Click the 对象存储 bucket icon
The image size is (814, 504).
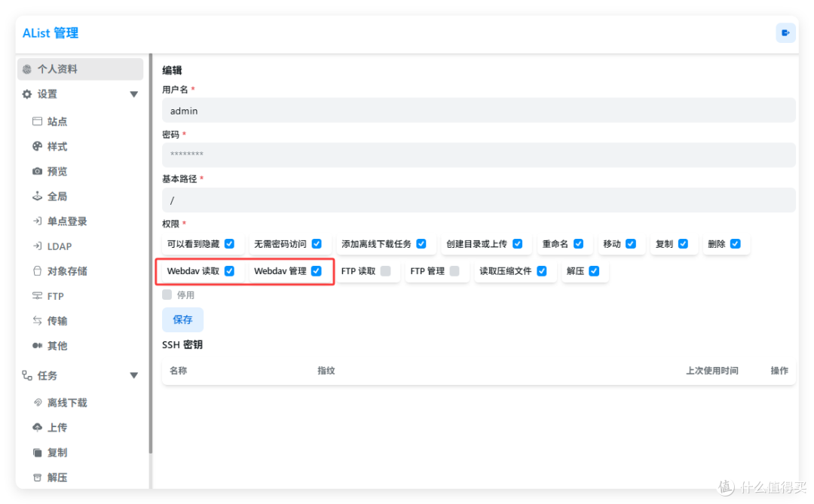click(37, 271)
